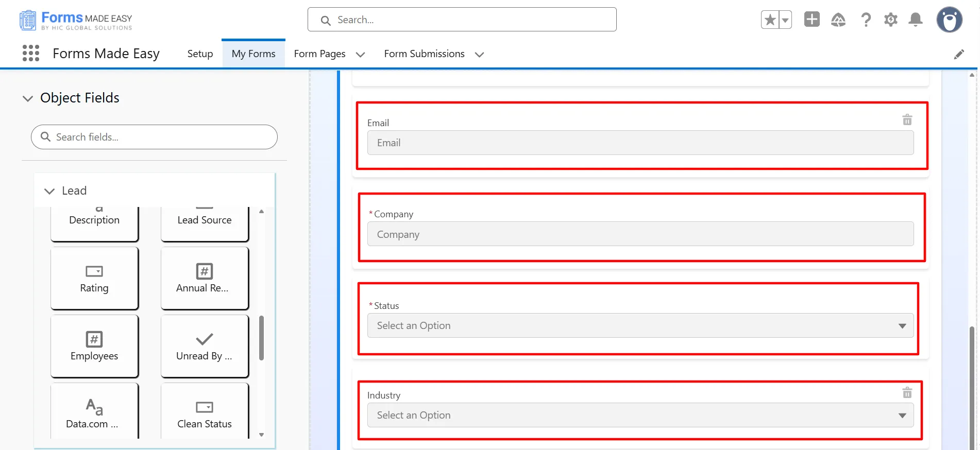The height and width of the screenshot is (450, 980).
Task: Click the Favorites star icon
Action: (770, 20)
